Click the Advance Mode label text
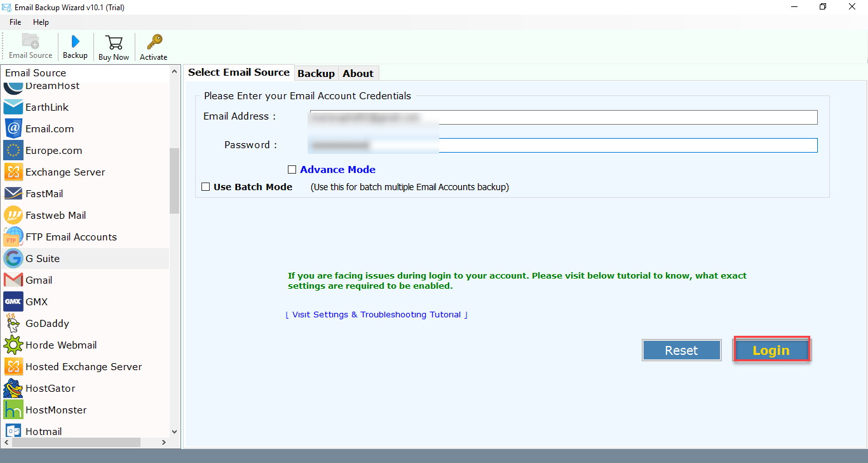Viewport: 868px width, 463px height. click(x=338, y=170)
